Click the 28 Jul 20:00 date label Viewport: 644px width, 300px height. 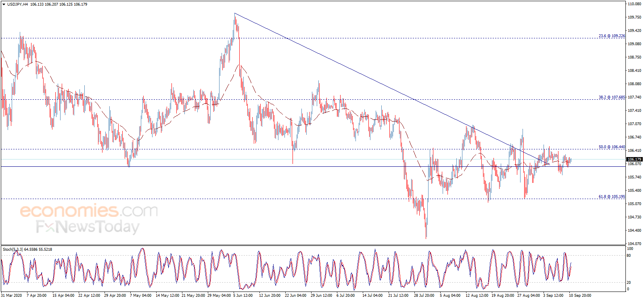[x=424, y=296]
